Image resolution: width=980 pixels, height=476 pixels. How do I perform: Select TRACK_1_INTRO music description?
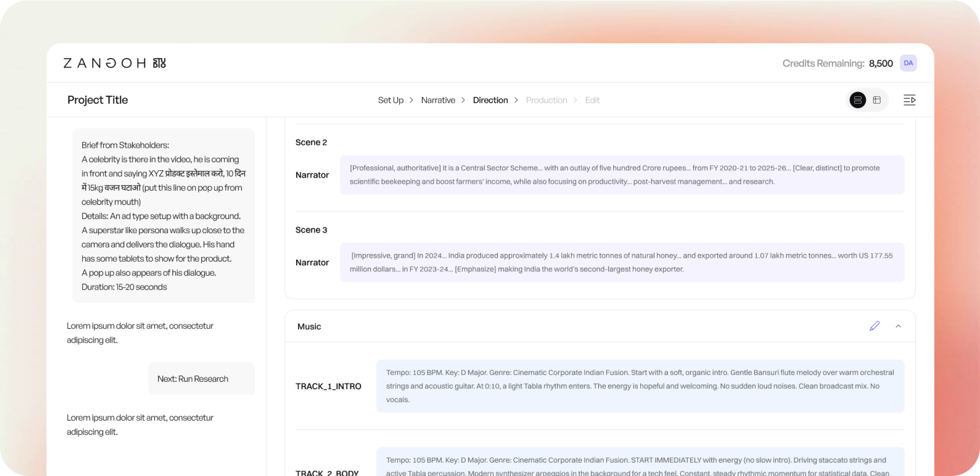click(x=640, y=386)
